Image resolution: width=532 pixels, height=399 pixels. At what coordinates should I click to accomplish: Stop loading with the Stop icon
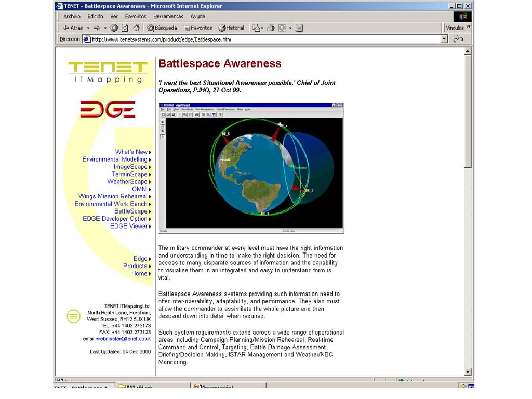114,28
